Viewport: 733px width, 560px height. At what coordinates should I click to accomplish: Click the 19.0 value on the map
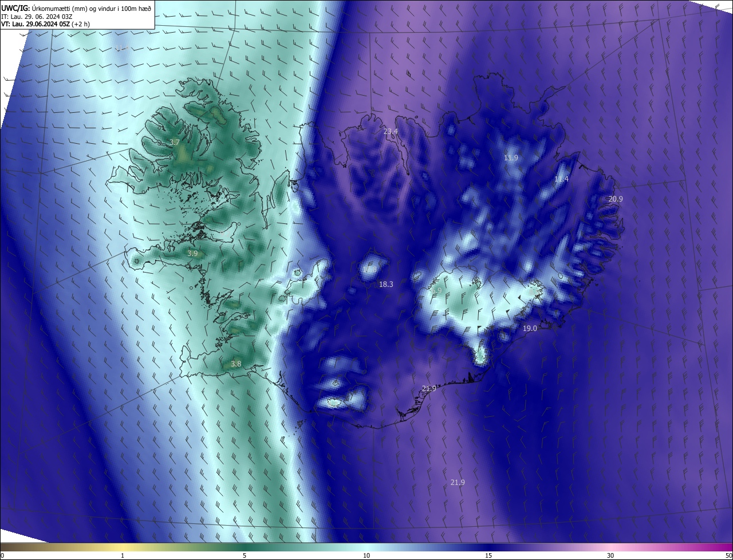pyautogui.click(x=530, y=329)
